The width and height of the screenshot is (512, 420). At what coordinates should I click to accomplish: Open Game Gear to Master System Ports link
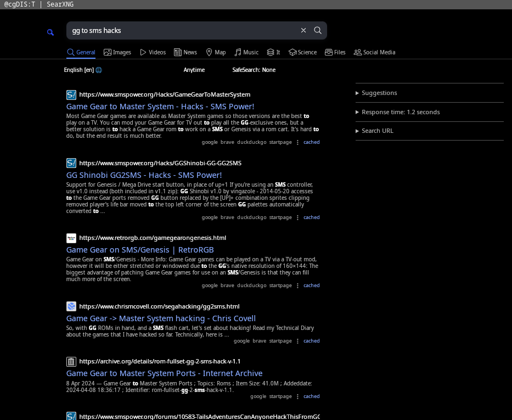[x=164, y=373]
